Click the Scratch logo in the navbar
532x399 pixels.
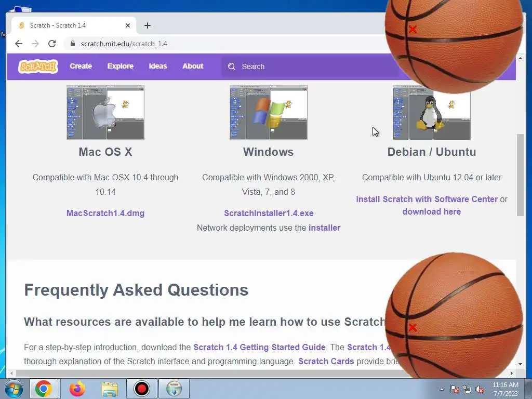38,66
